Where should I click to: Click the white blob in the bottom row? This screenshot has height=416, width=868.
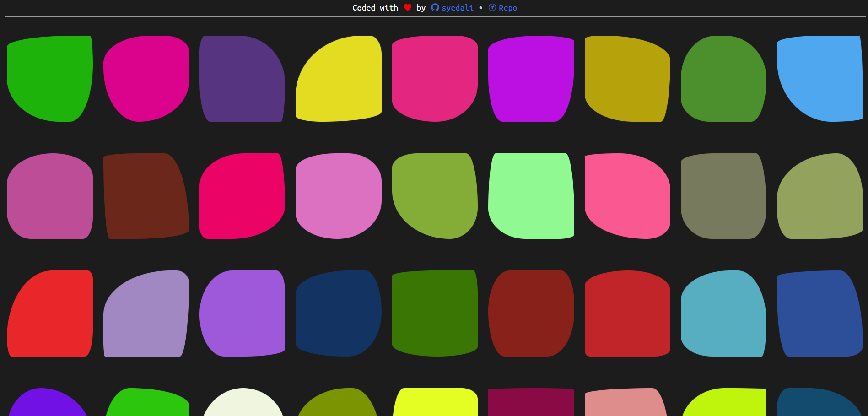[x=243, y=407]
